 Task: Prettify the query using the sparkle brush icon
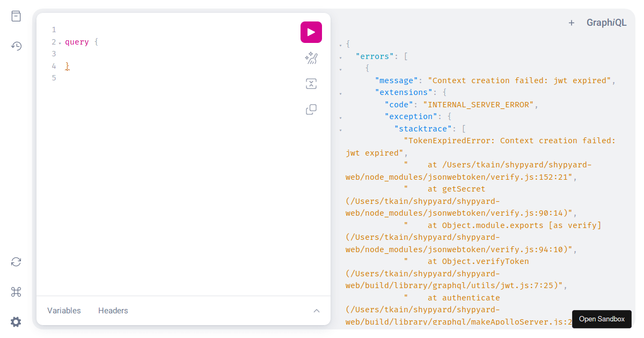[311, 58]
